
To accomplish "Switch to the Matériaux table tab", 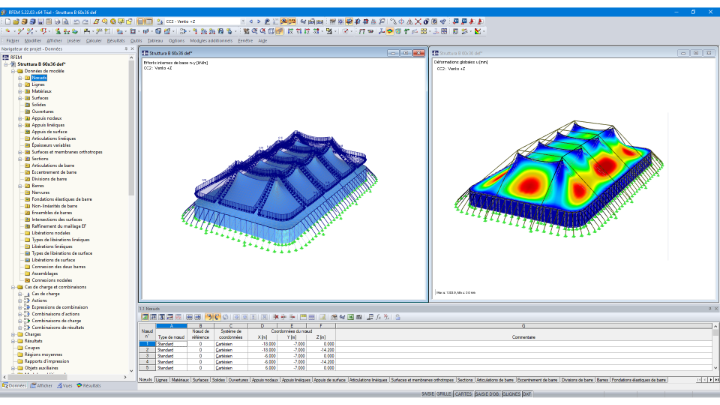I will tap(180, 380).
